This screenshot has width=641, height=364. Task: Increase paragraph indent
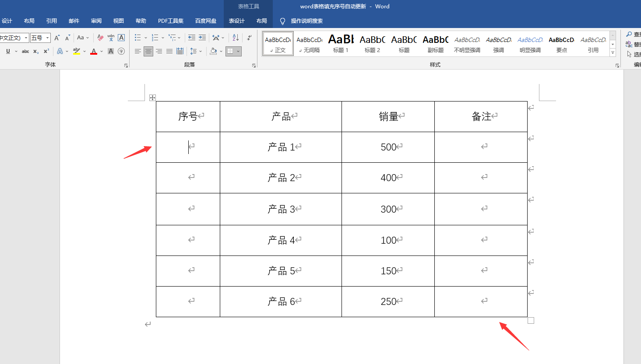tap(202, 38)
